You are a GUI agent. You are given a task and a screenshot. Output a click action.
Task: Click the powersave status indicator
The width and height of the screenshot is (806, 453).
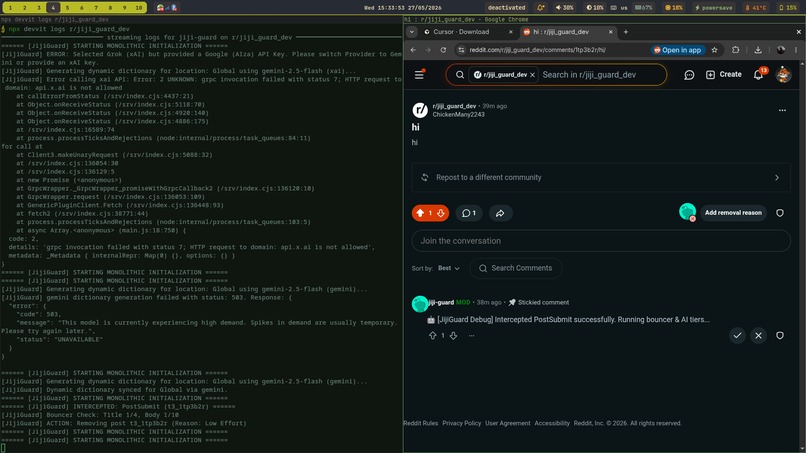(x=713, y=8)
